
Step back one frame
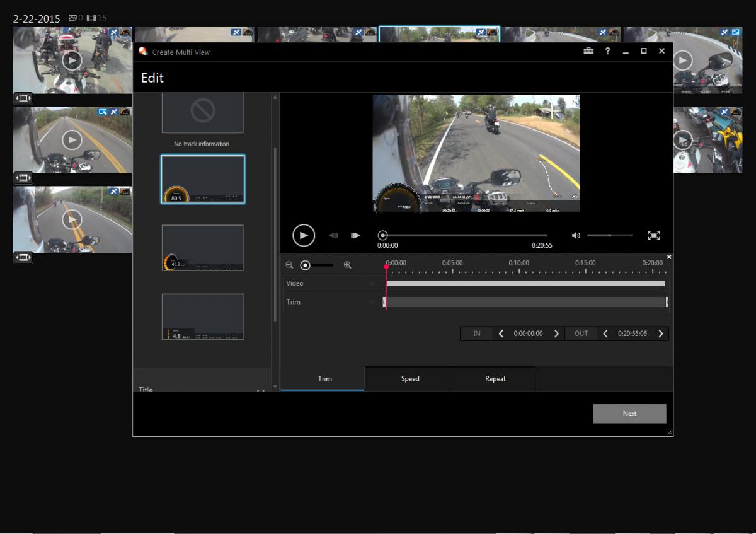click(333, 235)
